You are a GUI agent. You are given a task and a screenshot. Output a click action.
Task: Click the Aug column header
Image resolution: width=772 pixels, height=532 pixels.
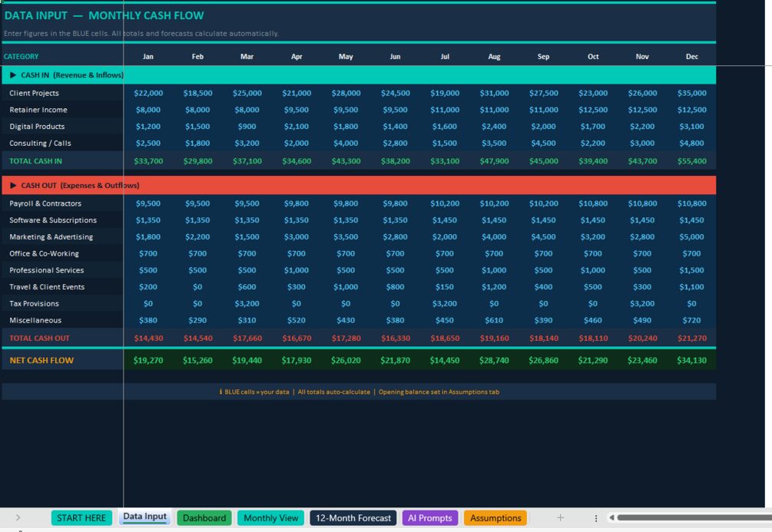click(x=494, y=57)
